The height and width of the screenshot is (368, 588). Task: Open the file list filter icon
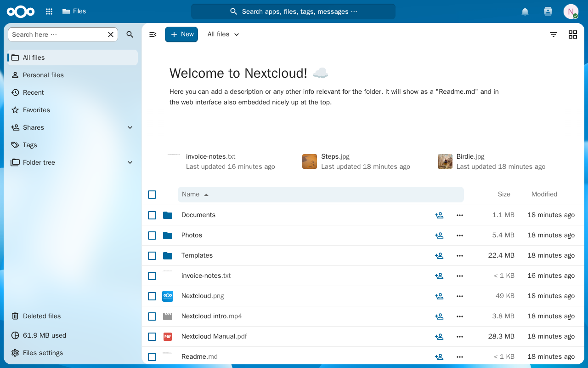coord(554,34)
